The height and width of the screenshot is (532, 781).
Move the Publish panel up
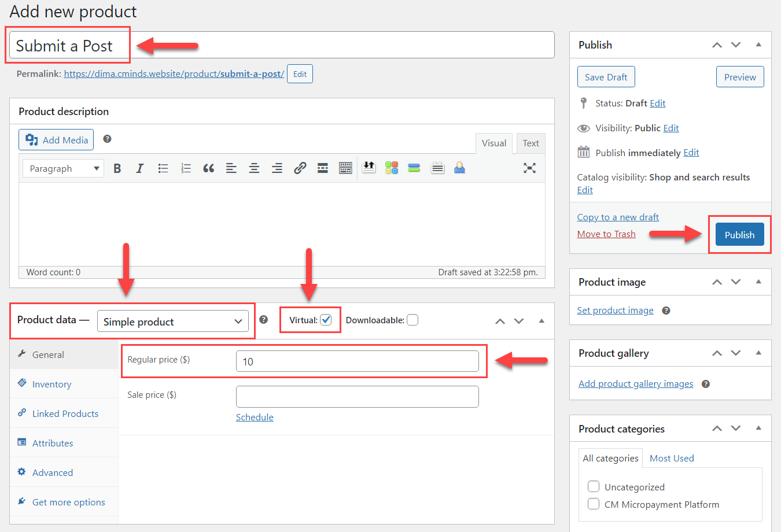[717, 45]
